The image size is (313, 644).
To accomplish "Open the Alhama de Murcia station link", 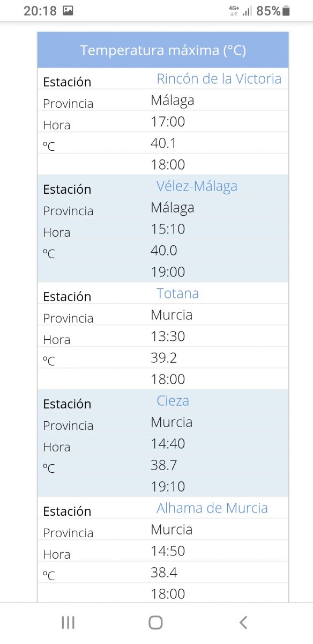I will [212, 508].
